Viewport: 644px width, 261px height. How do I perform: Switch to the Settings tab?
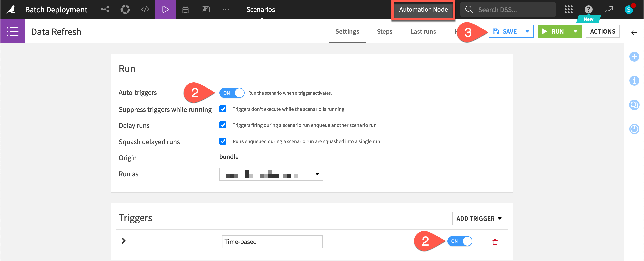point(347,31)
